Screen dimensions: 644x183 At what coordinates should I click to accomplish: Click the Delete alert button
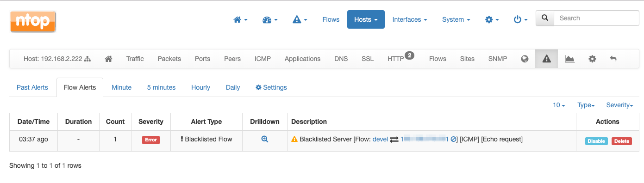click(x=622, y=141)
